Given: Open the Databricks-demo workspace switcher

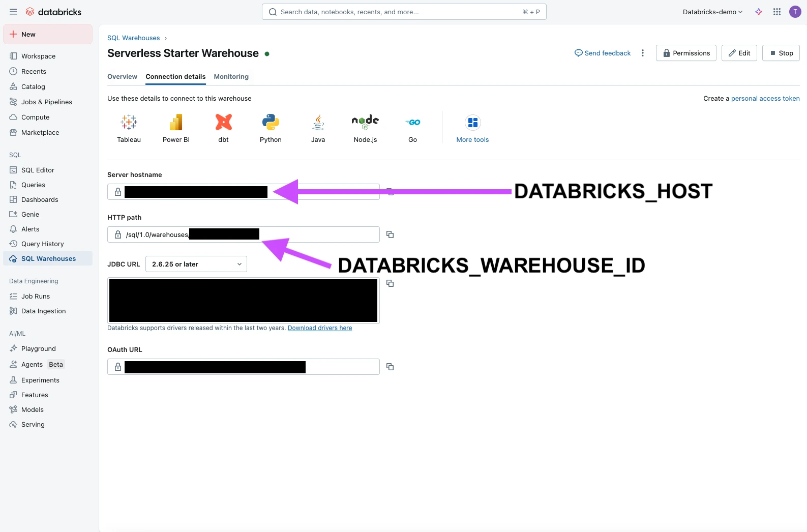Looking at the screenshot, I should point(712,12).
